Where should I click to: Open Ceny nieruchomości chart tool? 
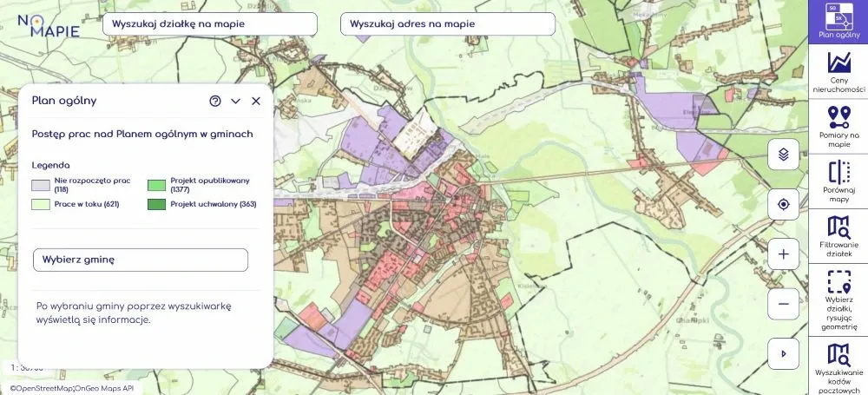point(838,71)
